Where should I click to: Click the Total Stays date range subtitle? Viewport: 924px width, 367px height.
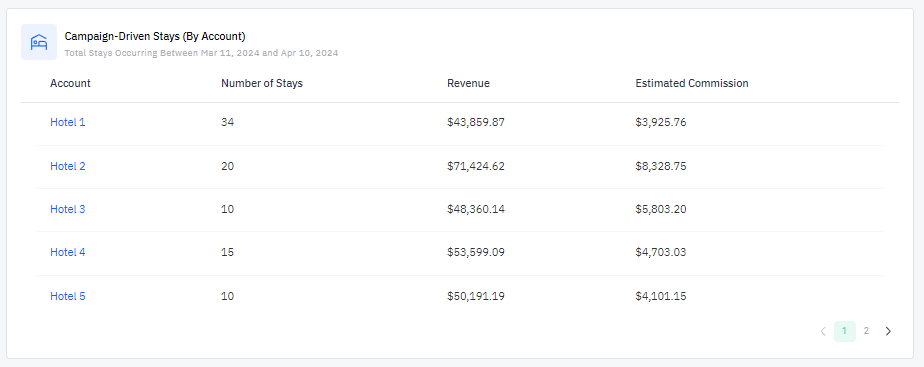pos(202,53)
